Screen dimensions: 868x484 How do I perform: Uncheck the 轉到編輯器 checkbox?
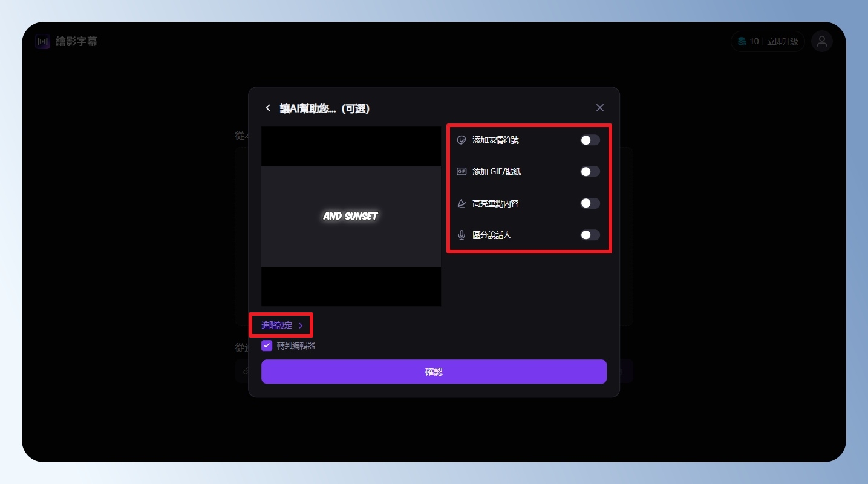tap(267, 345)
